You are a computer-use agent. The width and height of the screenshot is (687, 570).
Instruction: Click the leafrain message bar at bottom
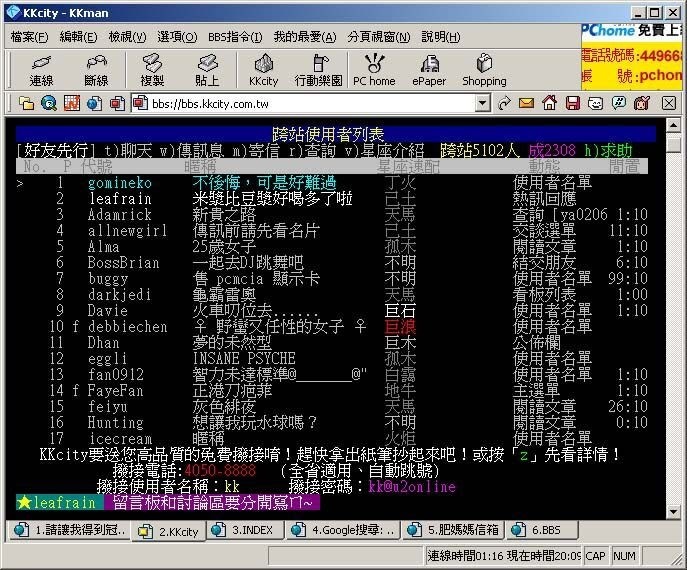[x=168, y=503]
